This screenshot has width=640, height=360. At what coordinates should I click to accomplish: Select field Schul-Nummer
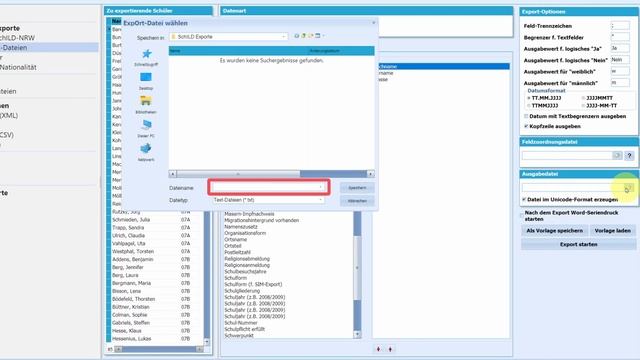pos(241,322)
